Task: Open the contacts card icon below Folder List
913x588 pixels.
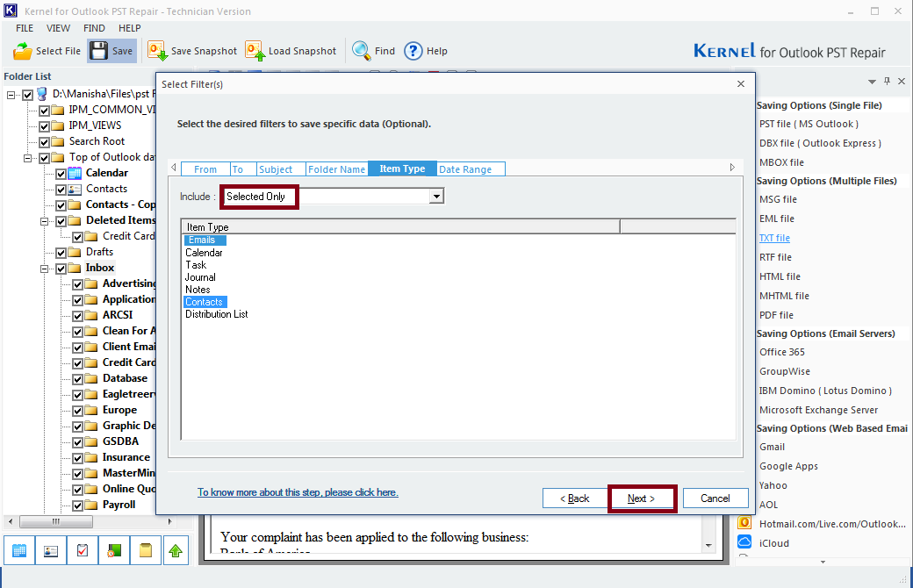Action: click(51, 550)
